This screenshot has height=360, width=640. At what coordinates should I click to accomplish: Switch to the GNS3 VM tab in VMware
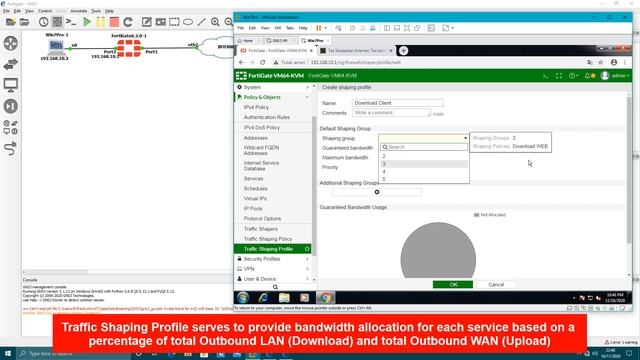click(280, 40)
